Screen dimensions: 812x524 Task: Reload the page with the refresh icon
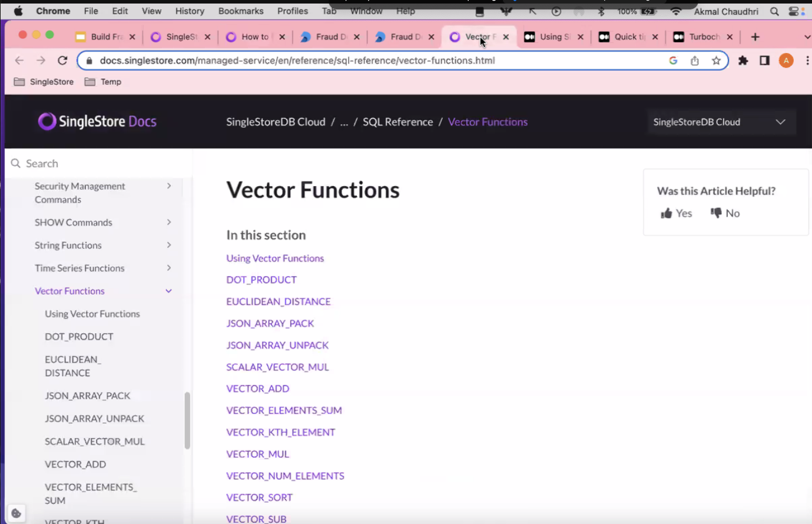point(62,60)
